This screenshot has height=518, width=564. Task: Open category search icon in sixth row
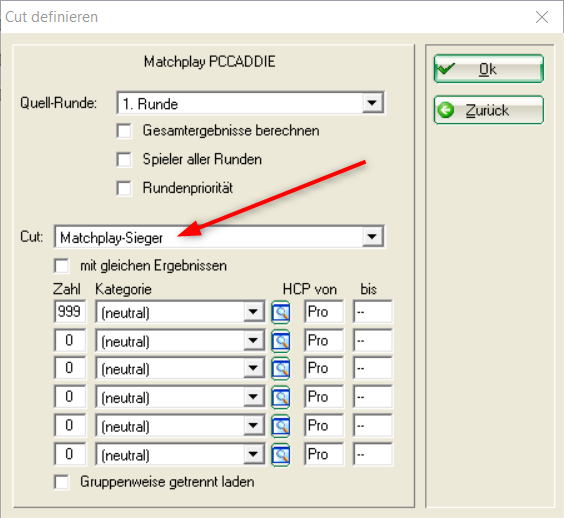[x=281, y=455]
